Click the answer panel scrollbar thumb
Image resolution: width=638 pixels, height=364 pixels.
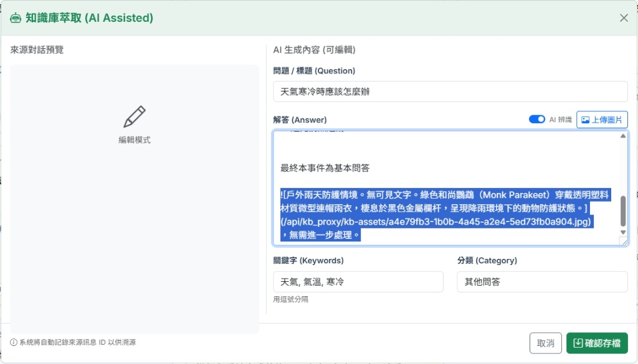(x=623, y=212)
